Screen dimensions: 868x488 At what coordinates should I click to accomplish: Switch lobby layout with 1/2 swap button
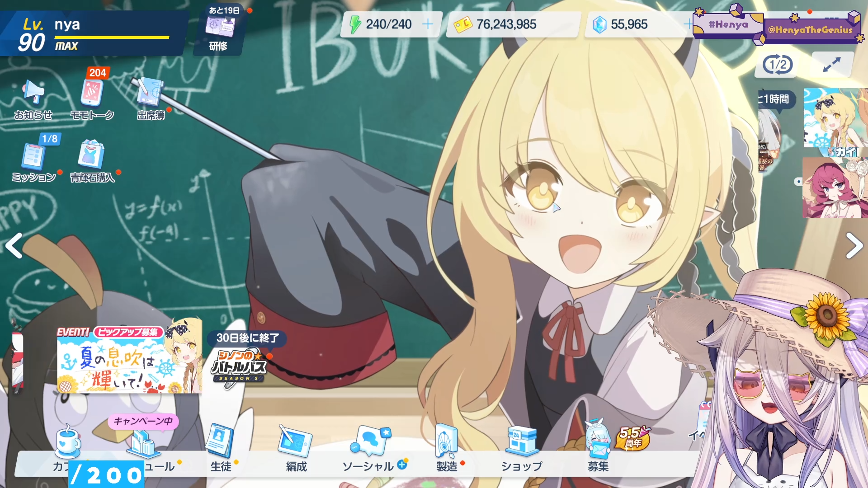(x=778, y=65)
